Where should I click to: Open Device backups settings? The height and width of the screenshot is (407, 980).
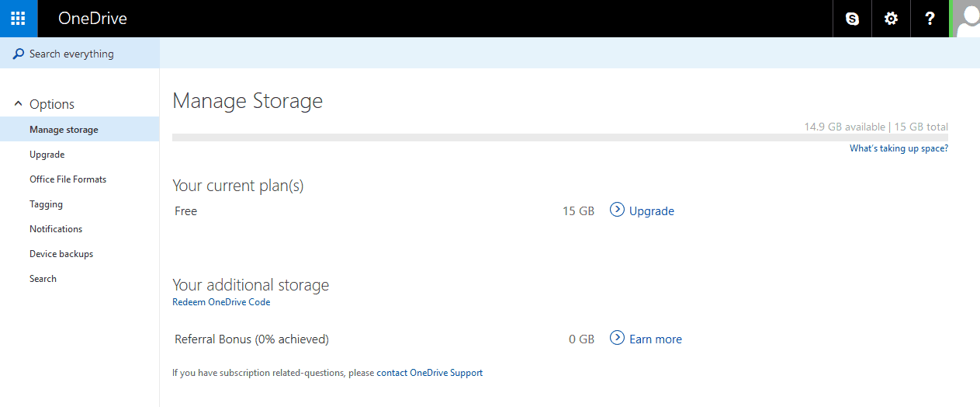pyautogui.click(x=61, y=254)
